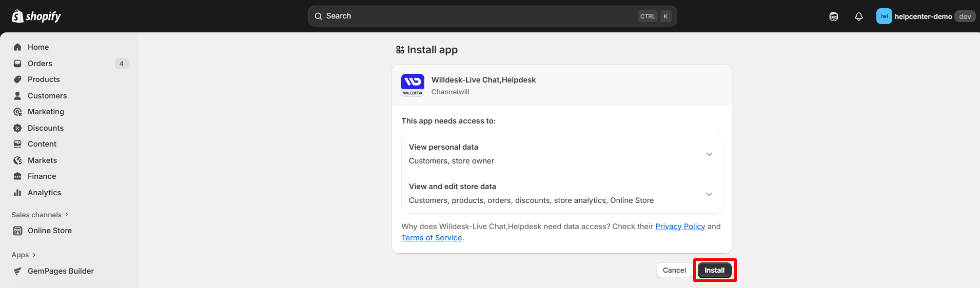Expand View and edit store data
This screenshot has height=288, width=980.
click(709, 194)
